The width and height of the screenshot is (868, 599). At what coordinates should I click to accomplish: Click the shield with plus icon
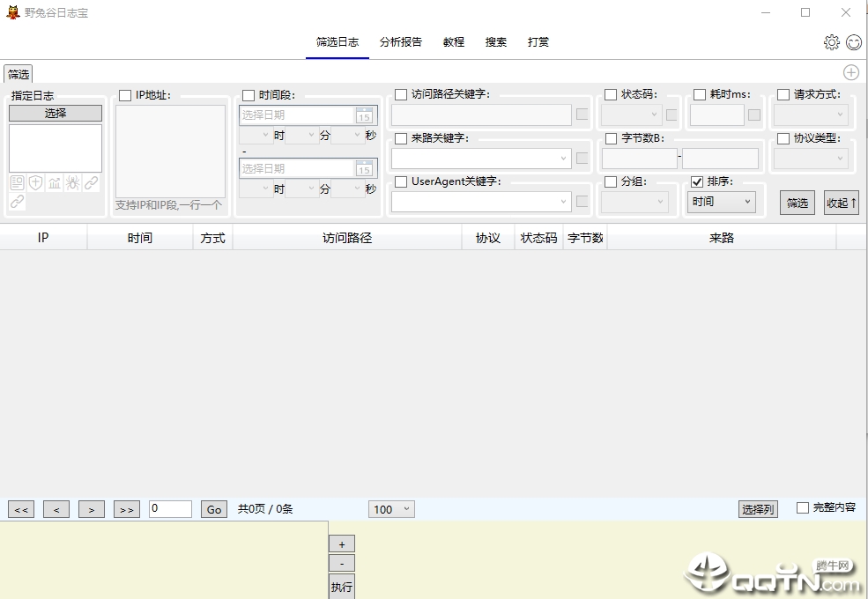click(35, 182)
